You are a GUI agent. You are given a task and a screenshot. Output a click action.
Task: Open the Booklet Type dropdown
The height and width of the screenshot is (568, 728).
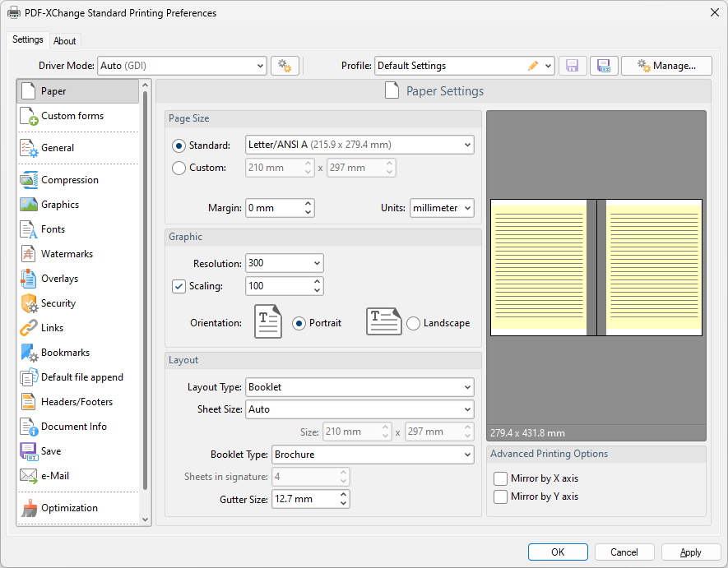click(x=373, y=454)
